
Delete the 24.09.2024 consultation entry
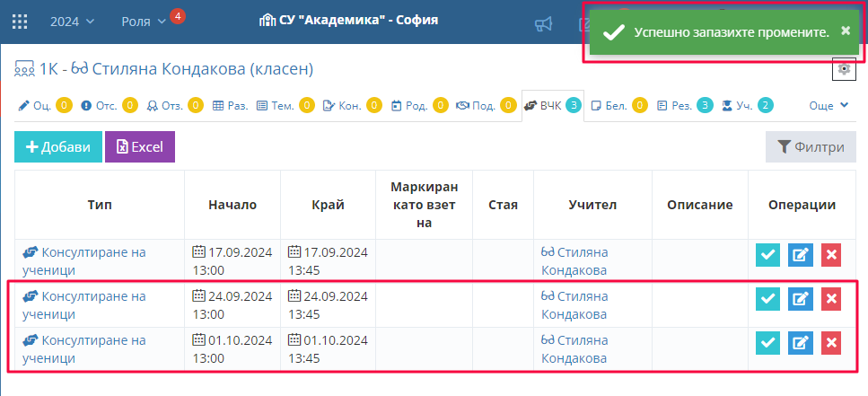(x=831, y=299)
